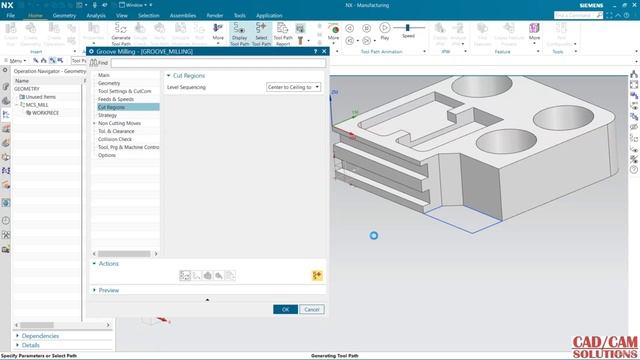Step animation backward with the previous button

pyautogui.click(x=350, y=28)
